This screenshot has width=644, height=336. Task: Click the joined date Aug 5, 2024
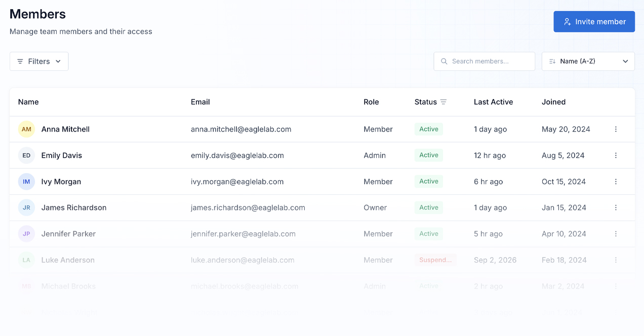point(563,155)
